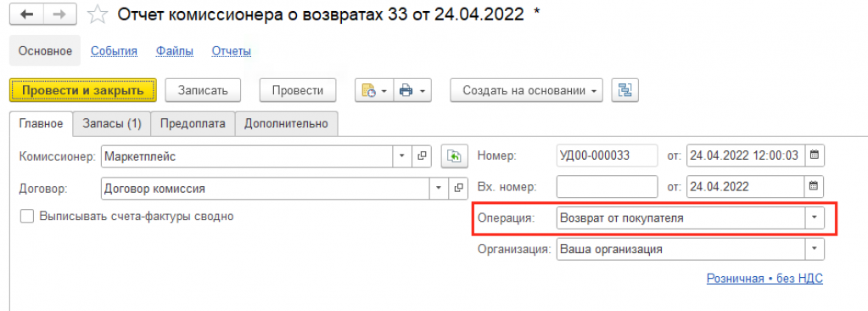This screenshot has height=311, width=868.
Task: Go back with the left arrow button
Action: (x=26, y=14)
